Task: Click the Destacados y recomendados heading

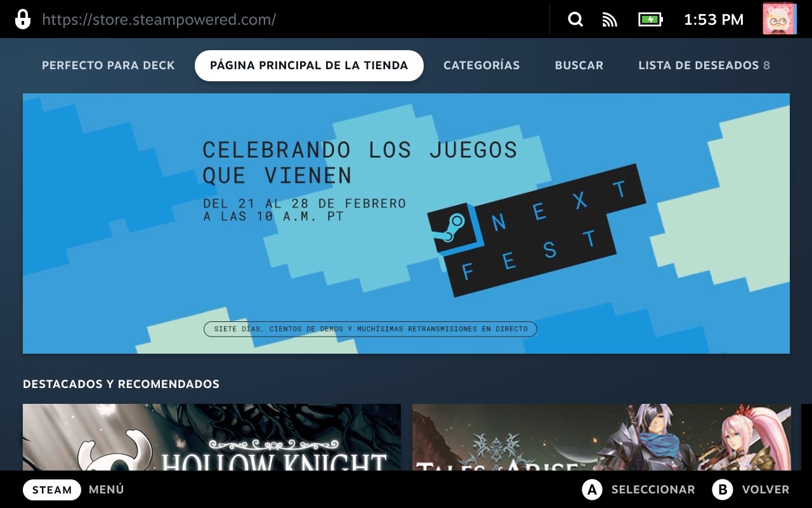Action: (x=121, y=384)
